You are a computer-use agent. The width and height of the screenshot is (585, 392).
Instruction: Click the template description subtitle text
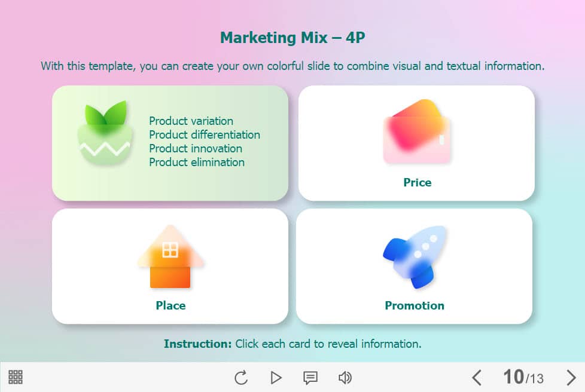292,66
